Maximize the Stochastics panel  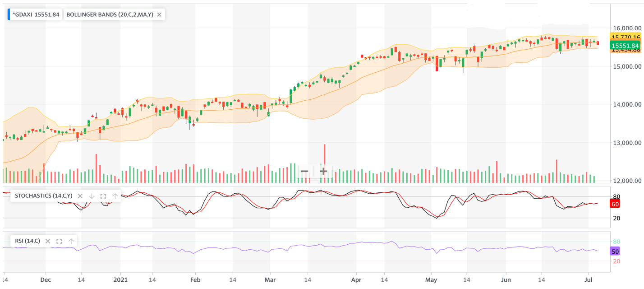103,196
